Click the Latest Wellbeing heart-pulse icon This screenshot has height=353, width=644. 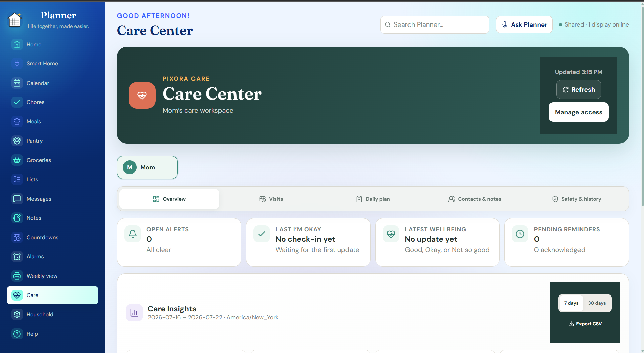(391, 234)
